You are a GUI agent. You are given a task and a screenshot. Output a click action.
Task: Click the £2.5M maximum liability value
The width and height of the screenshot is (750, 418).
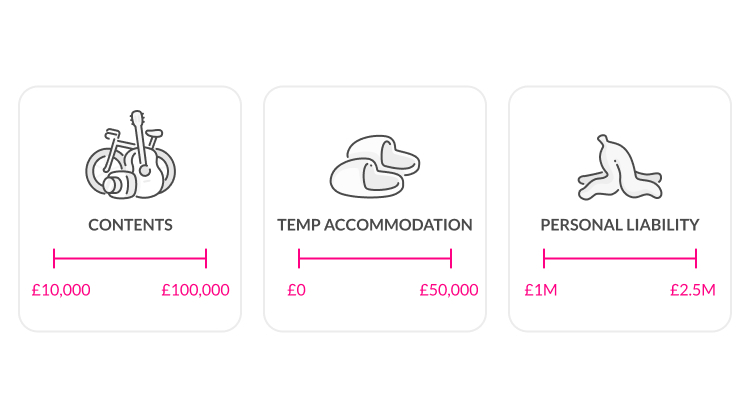[x=693, y=291]
